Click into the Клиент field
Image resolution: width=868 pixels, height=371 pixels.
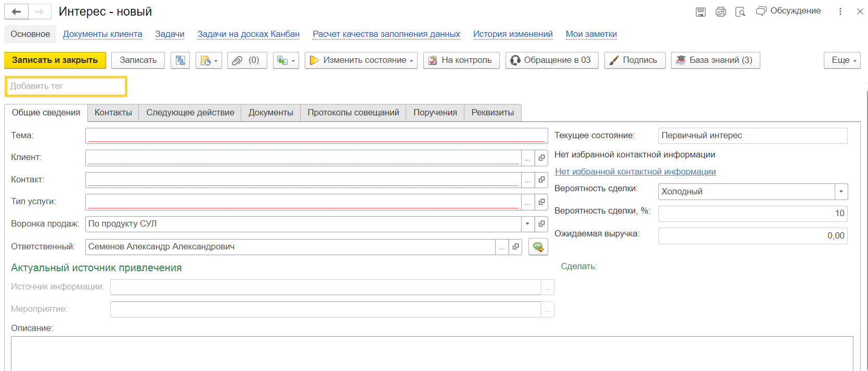click(303, 157)
